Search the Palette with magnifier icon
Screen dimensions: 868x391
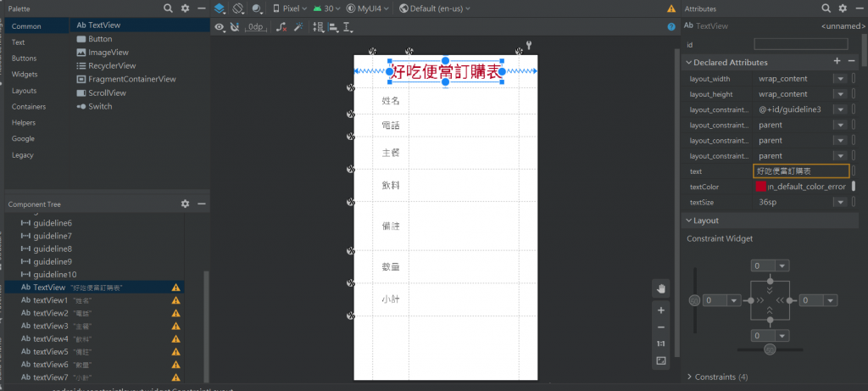169,8
